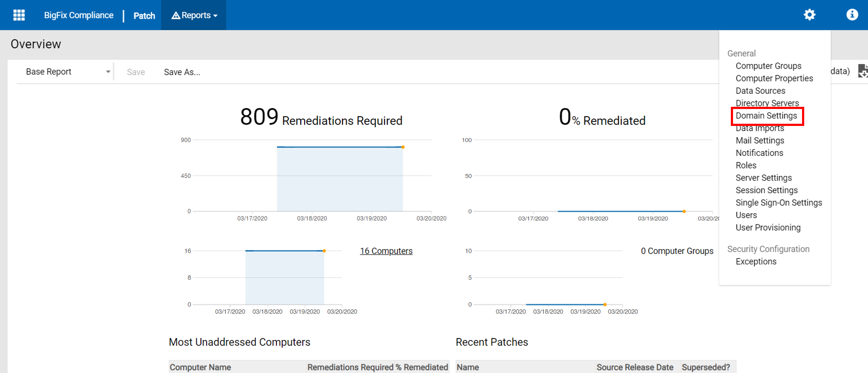Select Exceptions under Security Configuration
868x373 pixels.
click(x=756, y=261)
